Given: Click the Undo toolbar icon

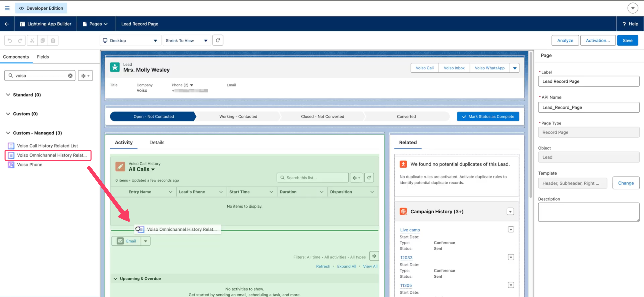Looking at the screenshot, I should (x=10, y=40).
